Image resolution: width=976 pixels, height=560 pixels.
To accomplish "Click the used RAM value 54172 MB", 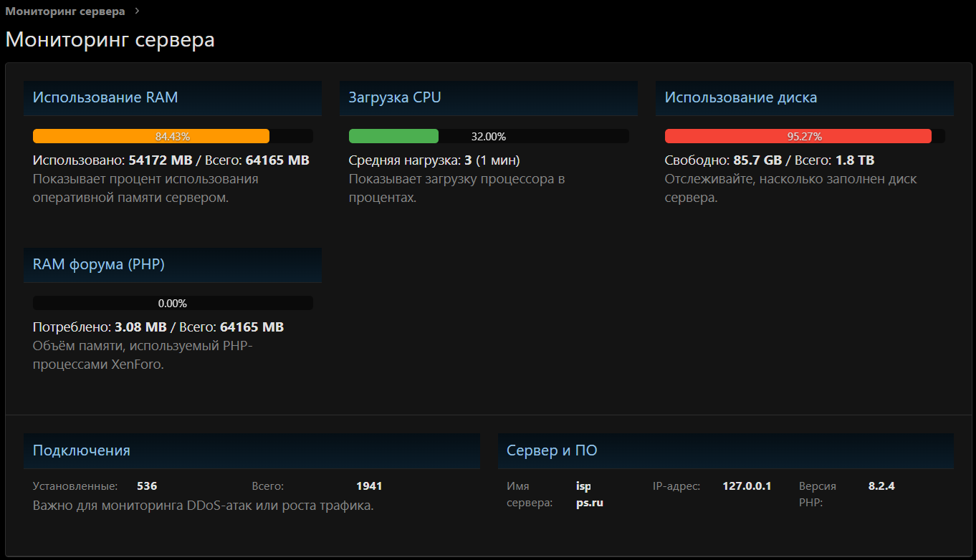I will click(161, 160).
